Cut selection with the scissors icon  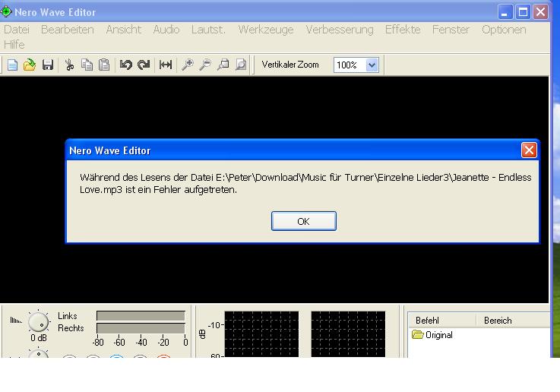click(69, 65)
